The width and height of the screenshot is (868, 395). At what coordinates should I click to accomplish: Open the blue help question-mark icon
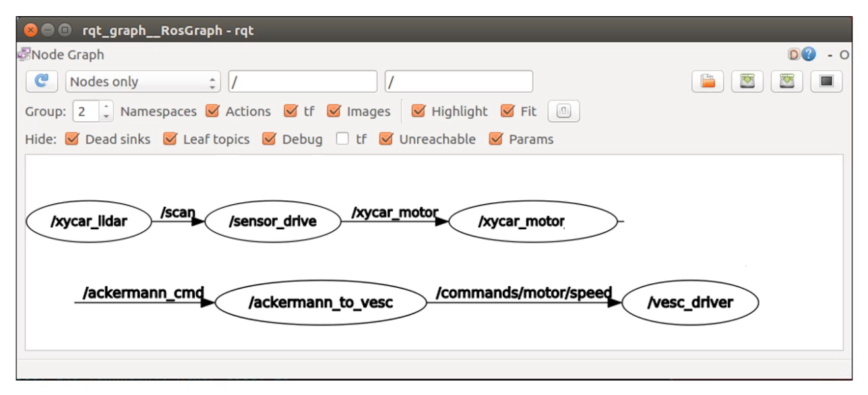coord(809,55)
